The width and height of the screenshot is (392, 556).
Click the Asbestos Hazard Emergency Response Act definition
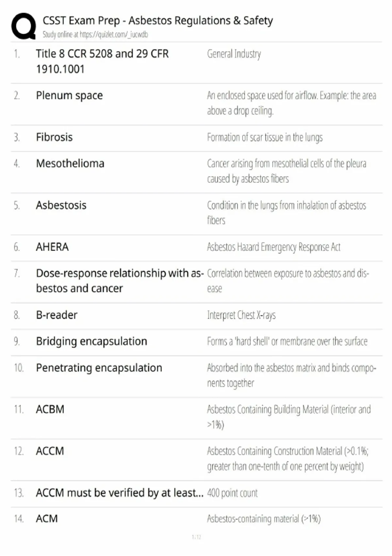pos(274,247)
